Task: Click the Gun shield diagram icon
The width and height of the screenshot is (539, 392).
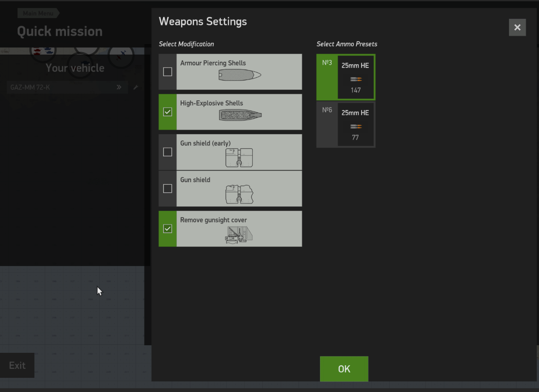Action: (x=239, y=194)
